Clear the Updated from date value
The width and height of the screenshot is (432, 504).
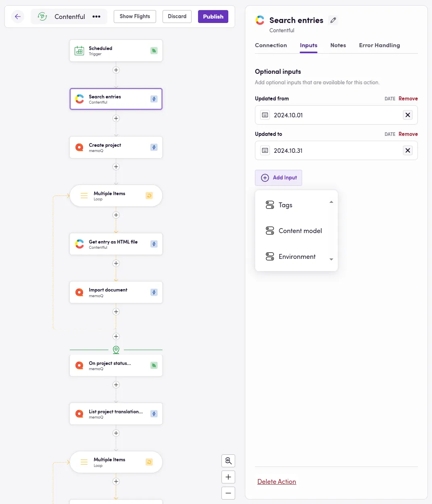click(x=408, y=115)
